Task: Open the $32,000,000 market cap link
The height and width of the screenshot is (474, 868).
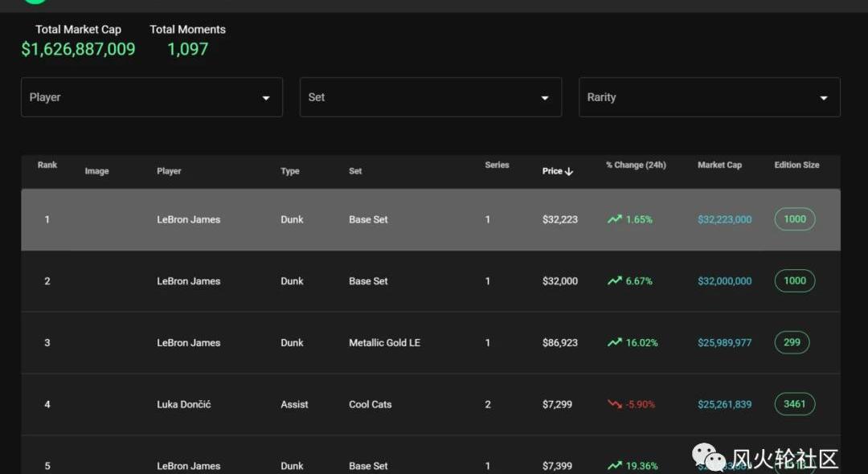Action: coord(725,281)
